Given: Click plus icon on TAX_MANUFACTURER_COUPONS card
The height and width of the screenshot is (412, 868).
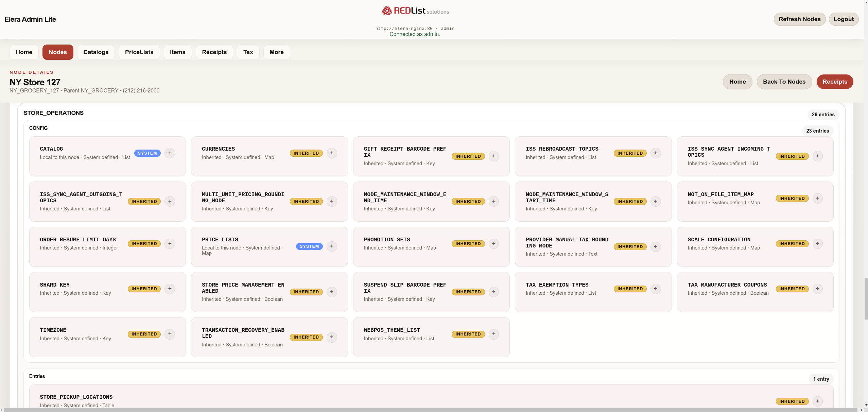Looking at the screenshot, I should pos(817,289).
